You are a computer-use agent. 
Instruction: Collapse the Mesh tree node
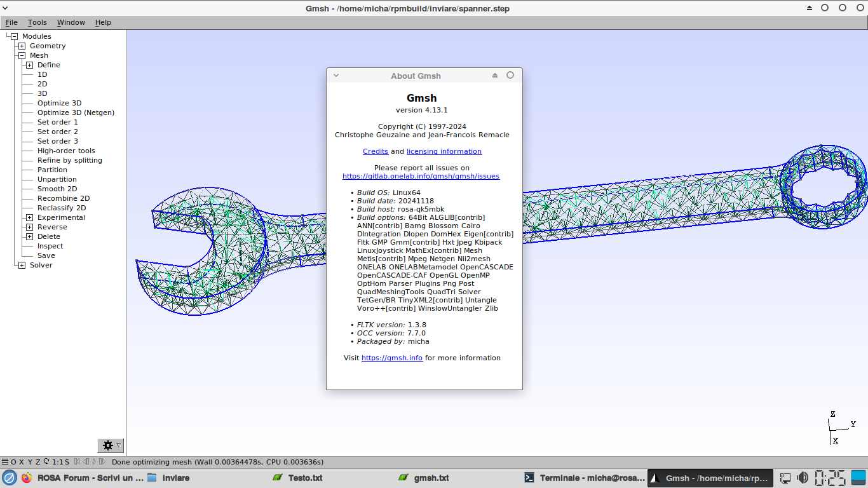pos(22,55)
